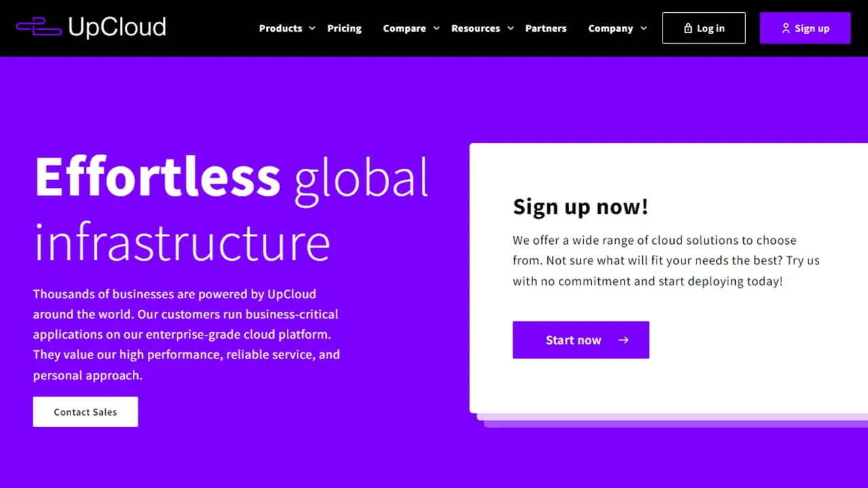Expand the Compare dropdown
This screenshot has width=868, height=488.
(435, 28)
